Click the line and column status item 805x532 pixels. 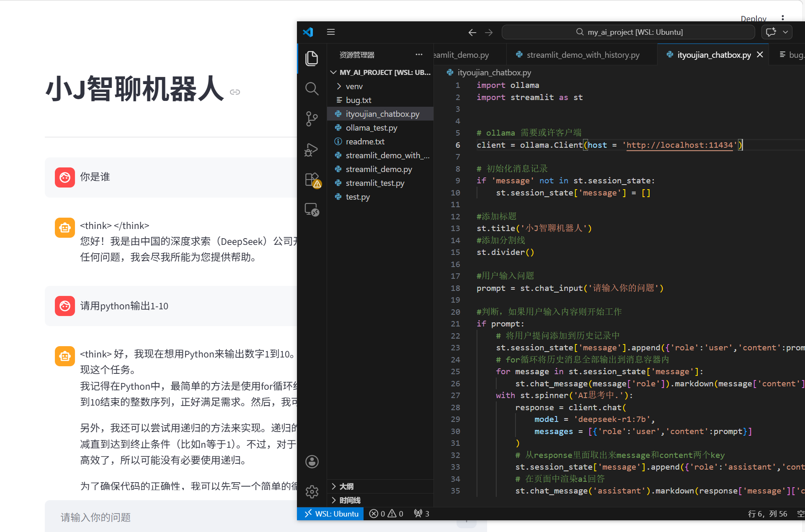pos(768,514)
